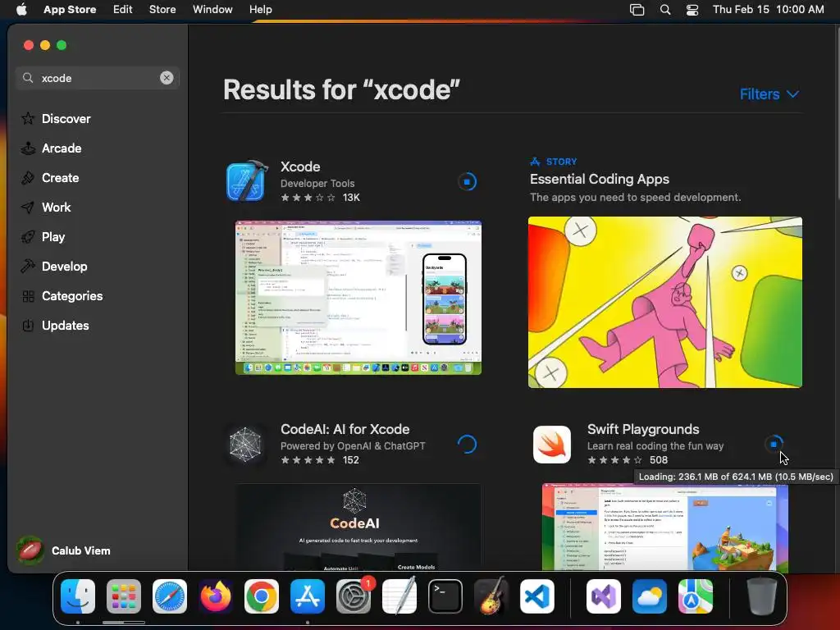
Task: Open Finder from the Dock
Action: click(78, 596)
